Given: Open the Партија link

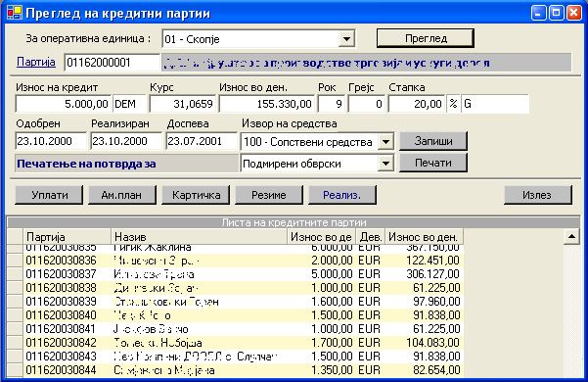Looking at the screenshot, I should tap(36, 62).
